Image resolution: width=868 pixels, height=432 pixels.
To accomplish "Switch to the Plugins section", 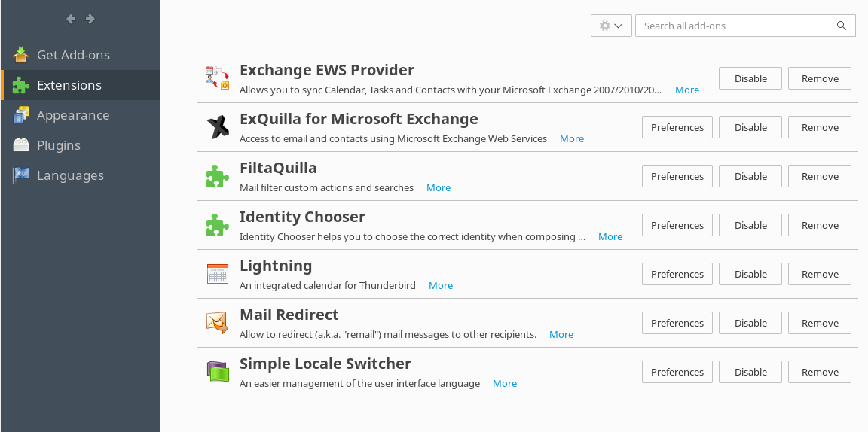I will coord(59,145).
